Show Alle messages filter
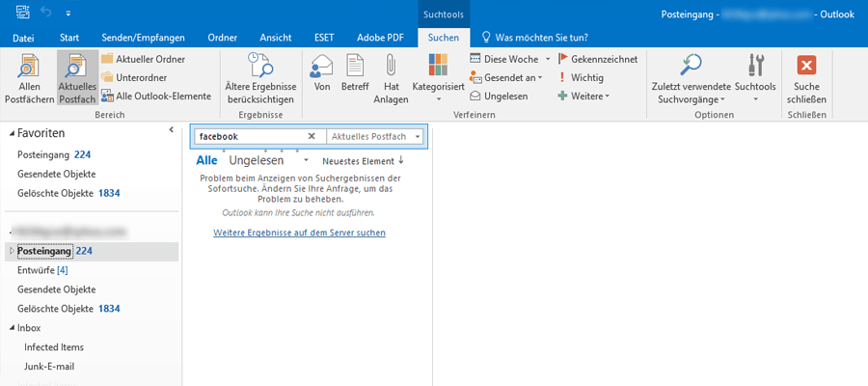Viewport: 868px width, 386px height. (207, 160)
